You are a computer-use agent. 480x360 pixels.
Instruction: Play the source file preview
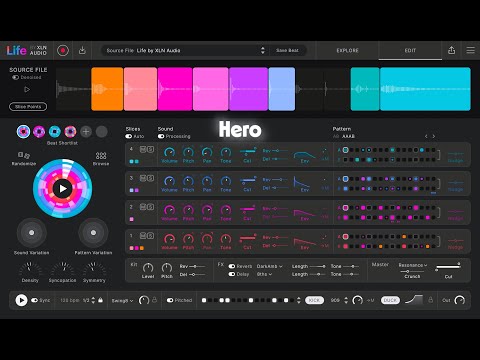click(27, 89)
